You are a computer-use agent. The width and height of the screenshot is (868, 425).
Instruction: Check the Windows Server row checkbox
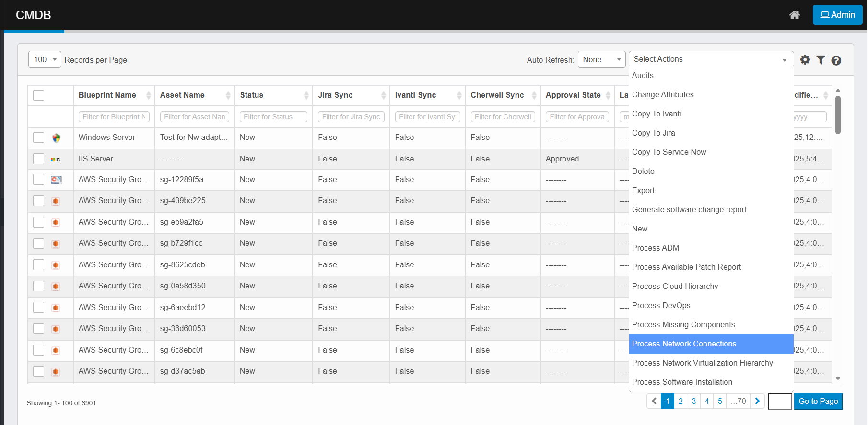click(39, 138)
